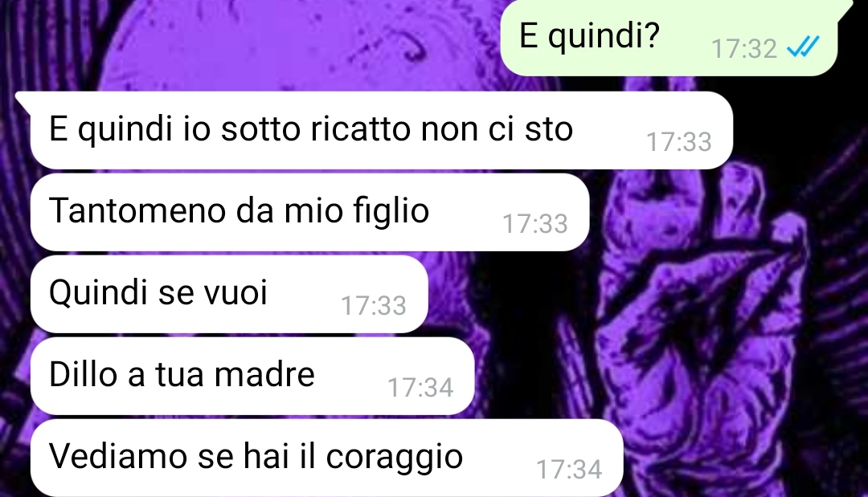Select message 'Vediamo se hai il coraggio'

click(326, 458)
